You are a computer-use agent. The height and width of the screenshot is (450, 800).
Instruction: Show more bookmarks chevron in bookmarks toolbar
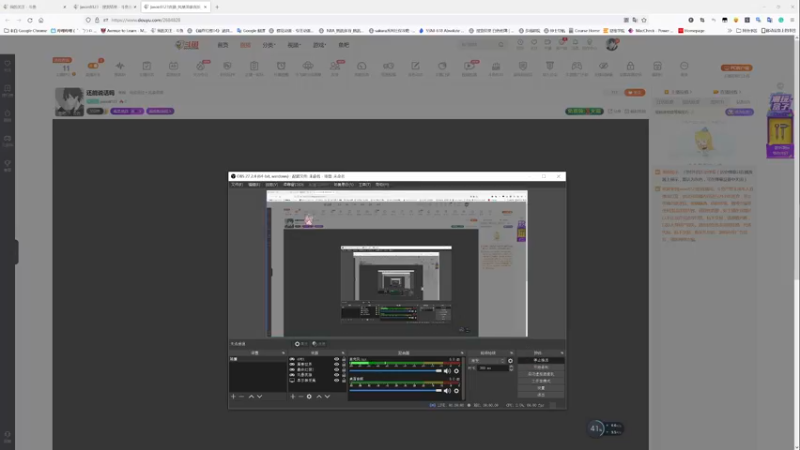point(730,31)
